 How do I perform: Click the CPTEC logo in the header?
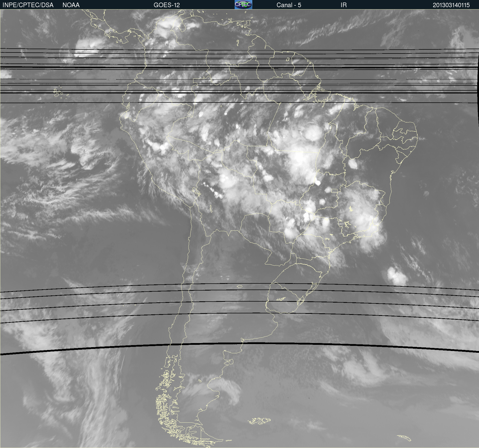pos(243,5)
